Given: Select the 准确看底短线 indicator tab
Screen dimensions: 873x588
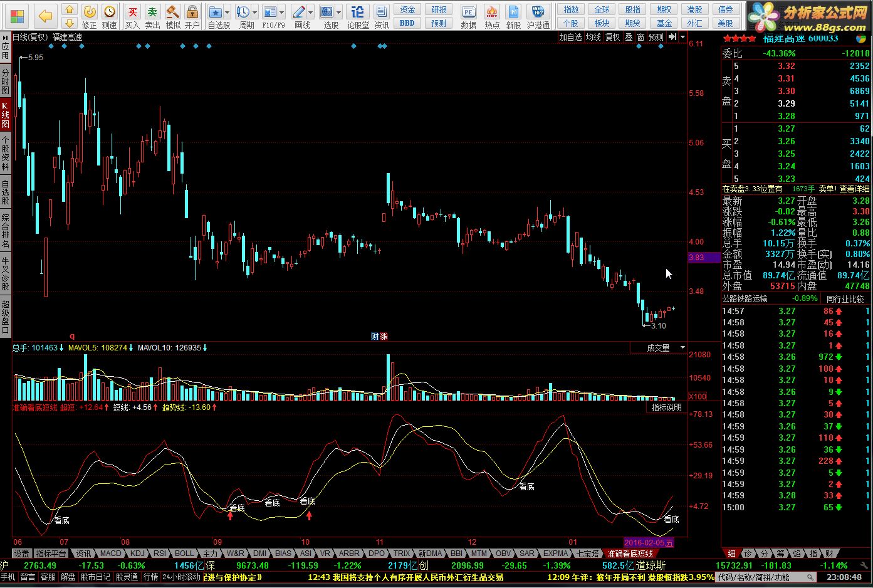Looking at the screenshot, I should (x=629, y=554).
